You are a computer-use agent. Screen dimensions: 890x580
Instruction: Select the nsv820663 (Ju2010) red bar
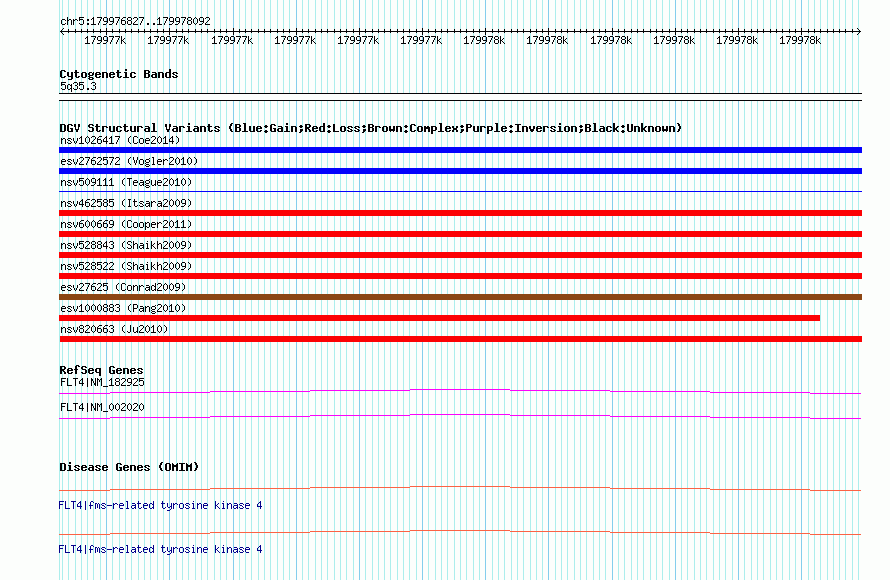(460, 339)
